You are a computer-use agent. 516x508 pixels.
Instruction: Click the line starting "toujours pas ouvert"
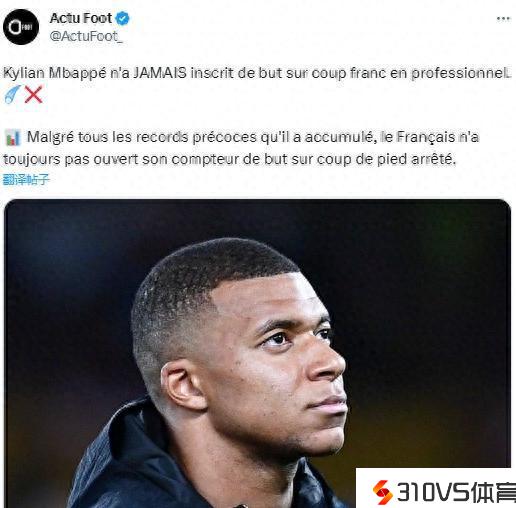point(229,159)
